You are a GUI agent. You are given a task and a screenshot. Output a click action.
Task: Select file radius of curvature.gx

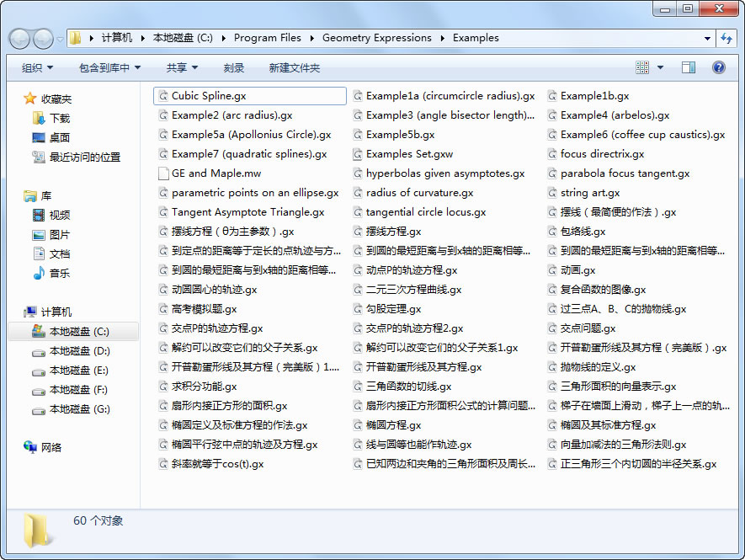[x=413, y=193]
